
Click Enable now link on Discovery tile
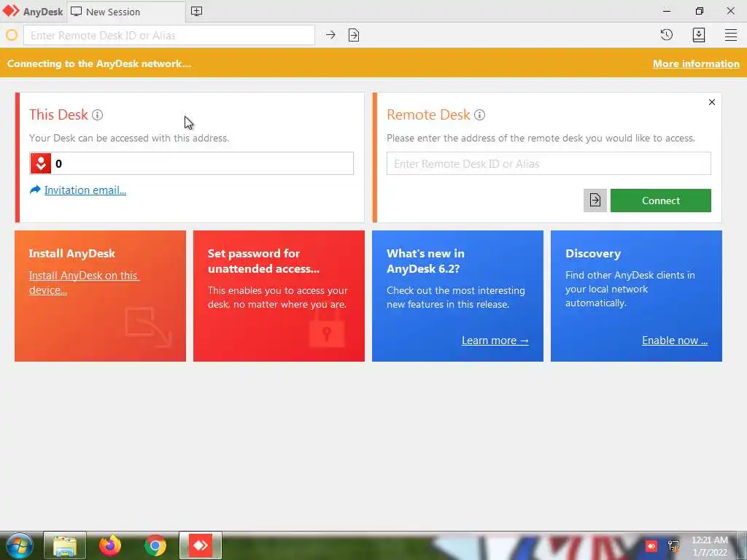pyautogui.click(x=675, y=341)
